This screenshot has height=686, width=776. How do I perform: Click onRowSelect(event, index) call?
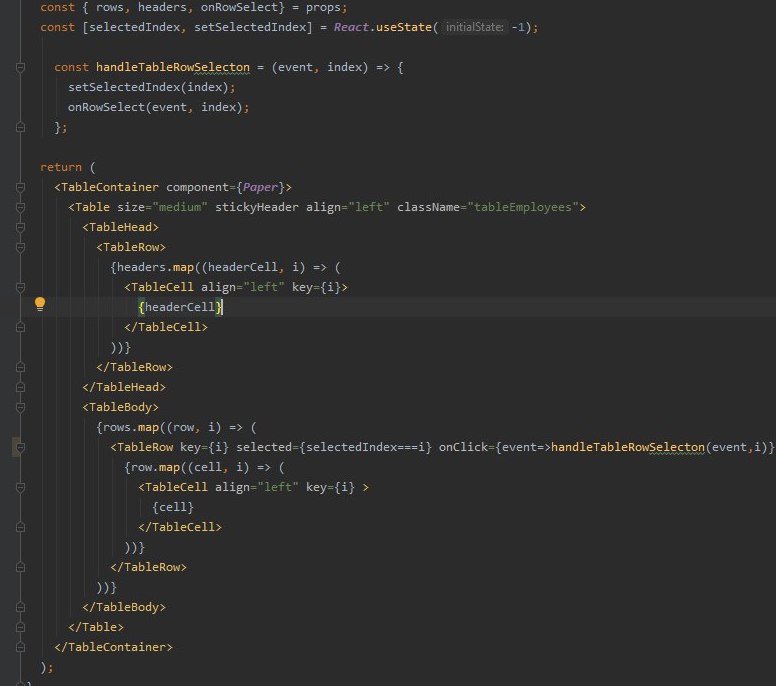[x=155, y=107]
